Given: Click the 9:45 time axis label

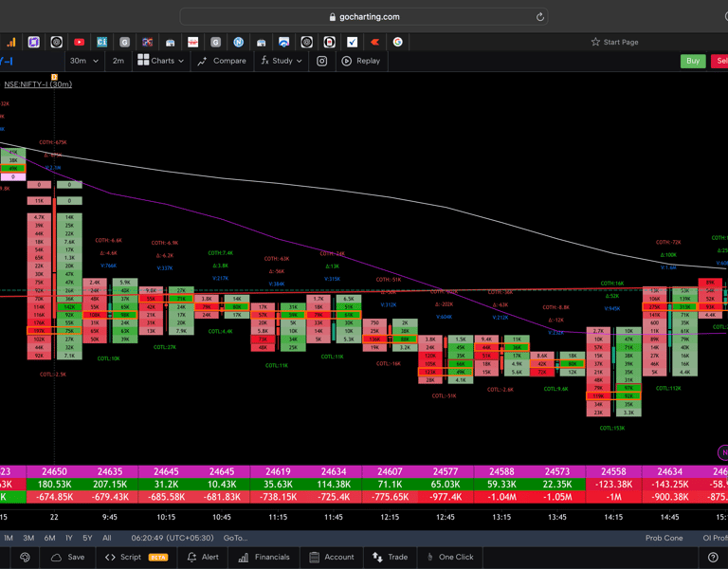Looking at the screenshot, I should click(110, 517).
